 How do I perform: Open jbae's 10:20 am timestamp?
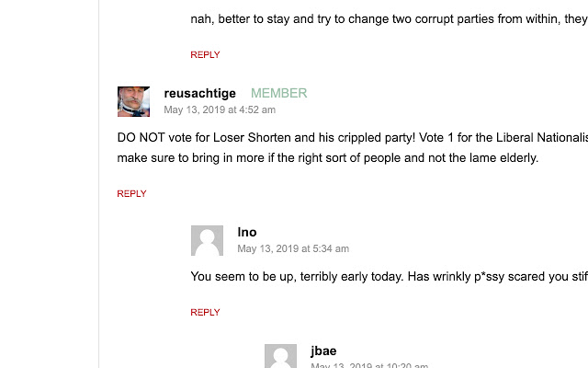(x=369, y=365)
